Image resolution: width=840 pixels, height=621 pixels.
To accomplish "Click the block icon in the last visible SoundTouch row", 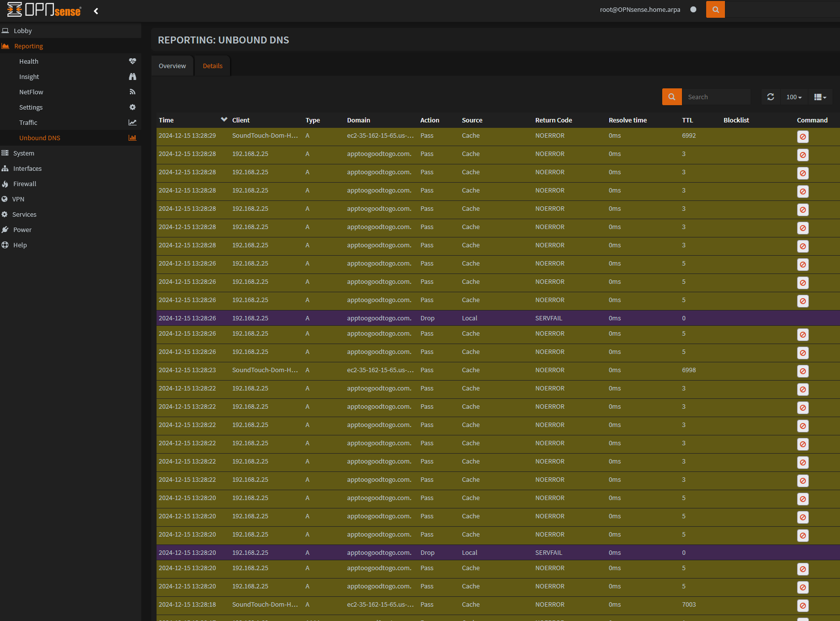I will tap(802, 606).
